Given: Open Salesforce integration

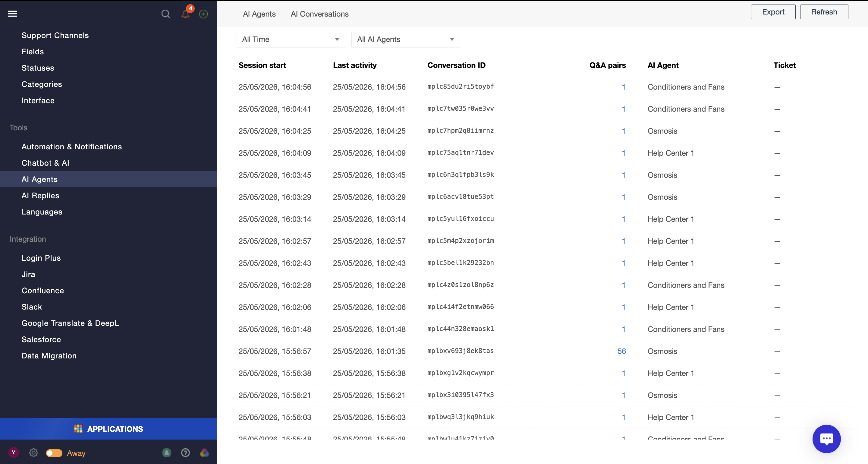Looking at the screenshot, I should [41, 339].
